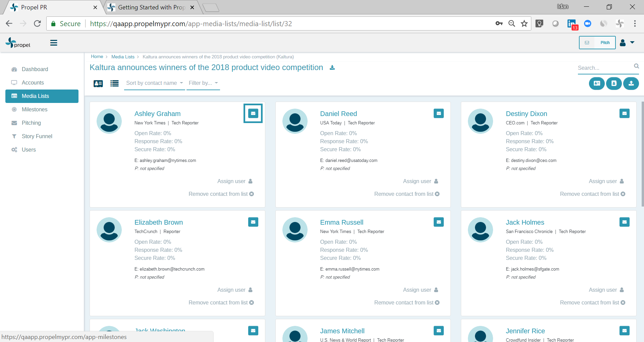Click the email icon on Elizabeth Brown's card
This screenshot has height=342, width=644.
point(253,222)
